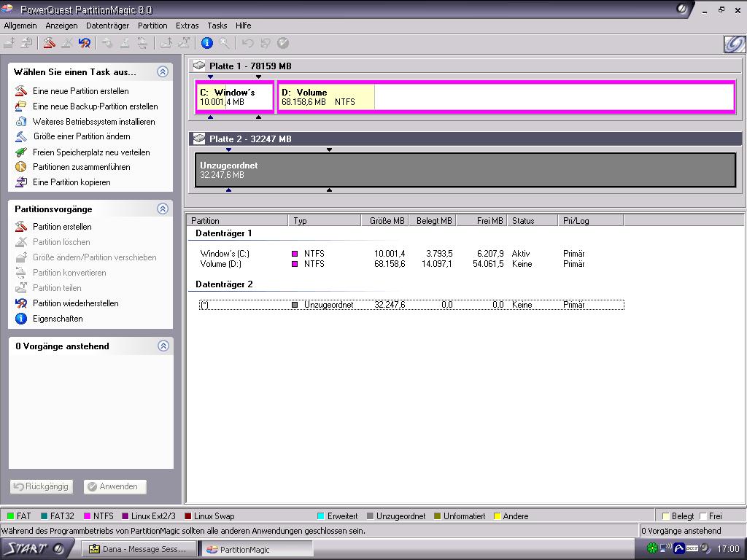Click the '54.061,5' free MB cell
Screen dimensions: 747x560
click(x=488, y=264)
